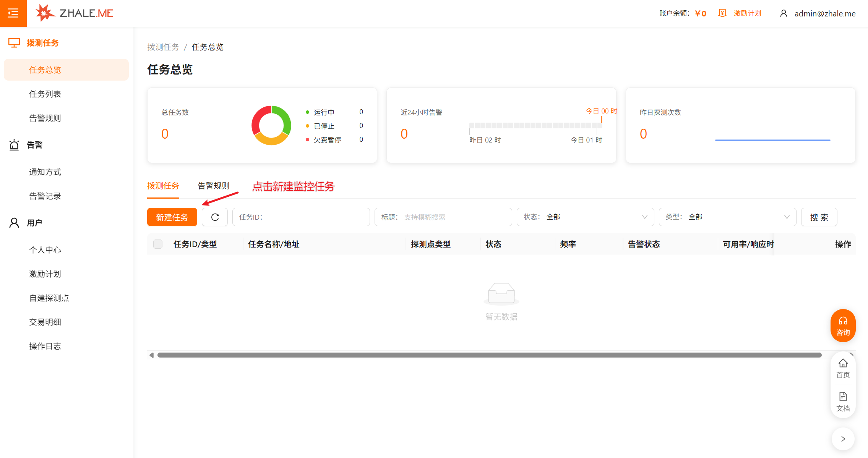
Task: Select the 拨测任务 monitor icon in sidebar
Action: 14,42
